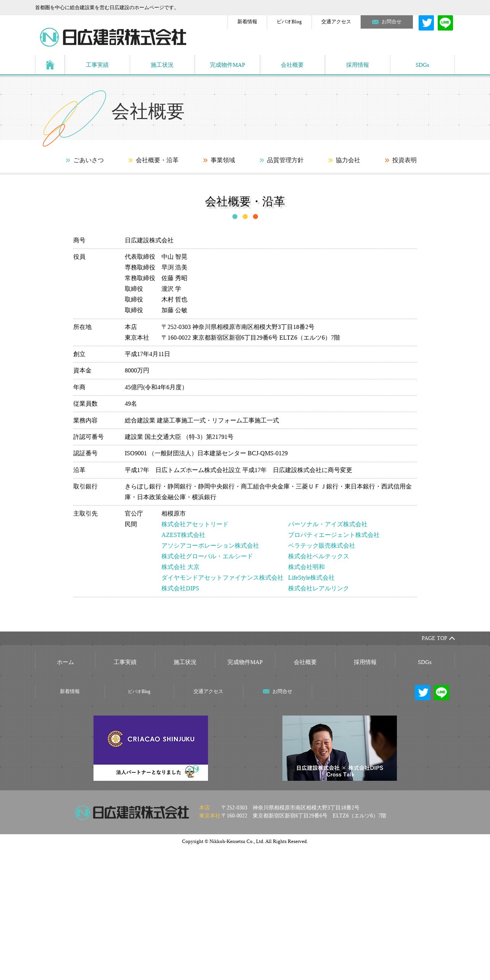Open the ダイヤモンドアセットファイナンス株式会社 link
Viewport: 490px width, 980px height.
point(222,578)
